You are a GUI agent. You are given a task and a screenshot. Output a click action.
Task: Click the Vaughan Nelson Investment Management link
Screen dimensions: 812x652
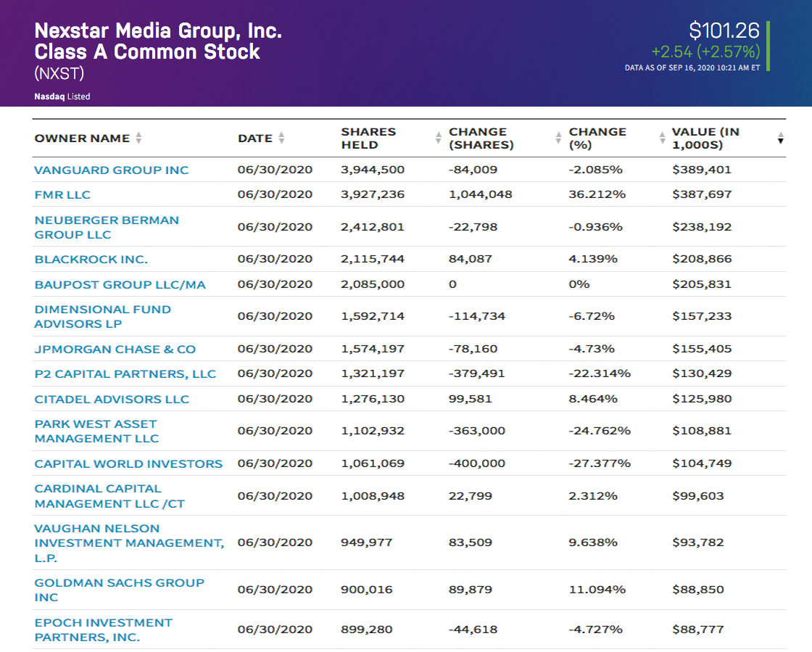[130, 542]
